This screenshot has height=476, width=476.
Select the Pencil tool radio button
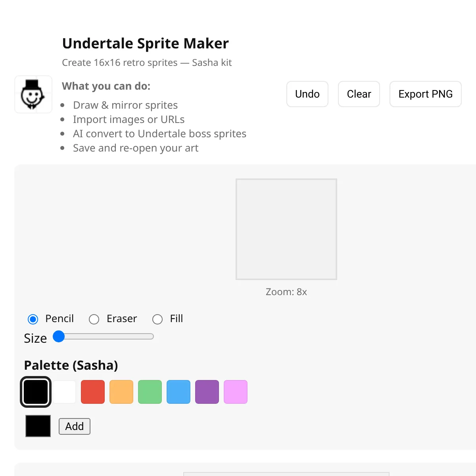[x=33, y=319]
